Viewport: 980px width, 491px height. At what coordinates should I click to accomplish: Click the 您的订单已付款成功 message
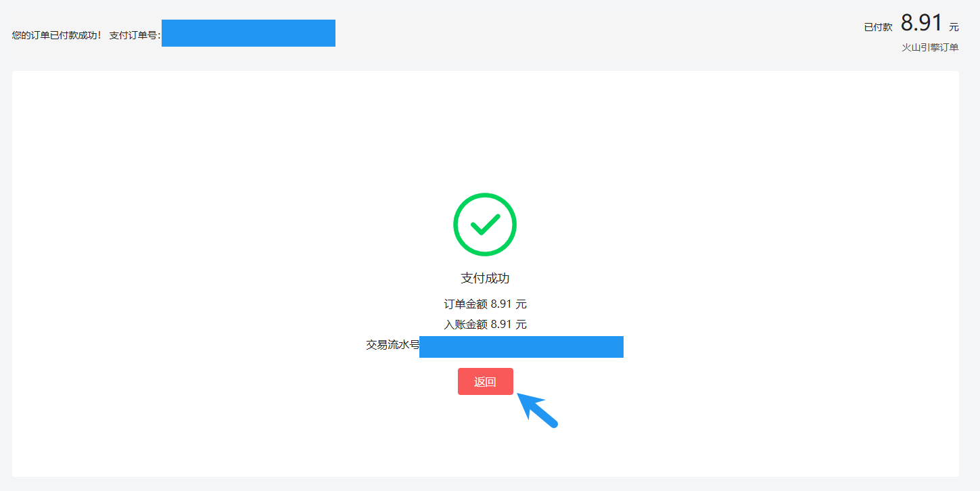(x=57, y=35)
